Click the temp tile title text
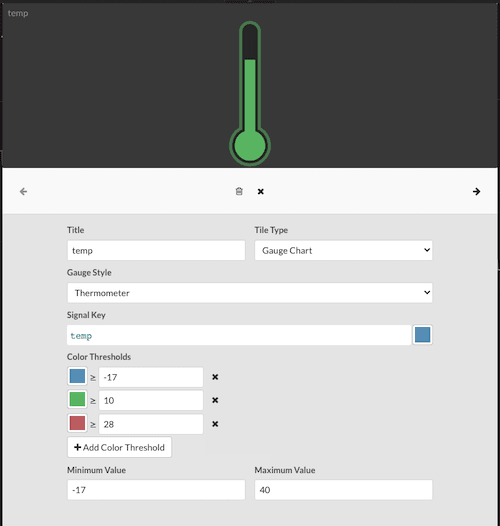500x526 pixels. (18, 13)
